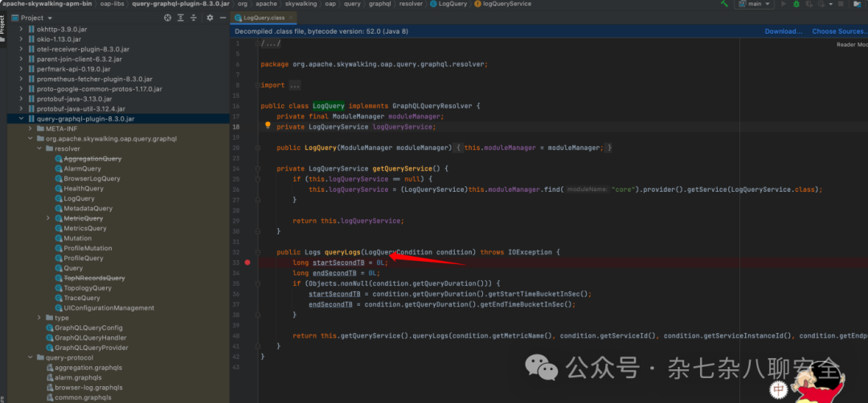
Task: Expand okhttp-3.9.0.jar node
Action: (22, 29)
